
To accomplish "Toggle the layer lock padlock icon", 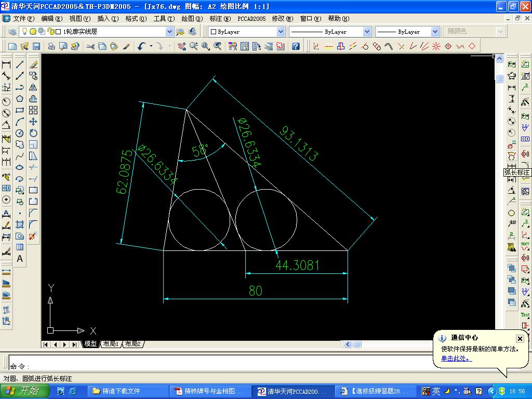I will (52, 32).
